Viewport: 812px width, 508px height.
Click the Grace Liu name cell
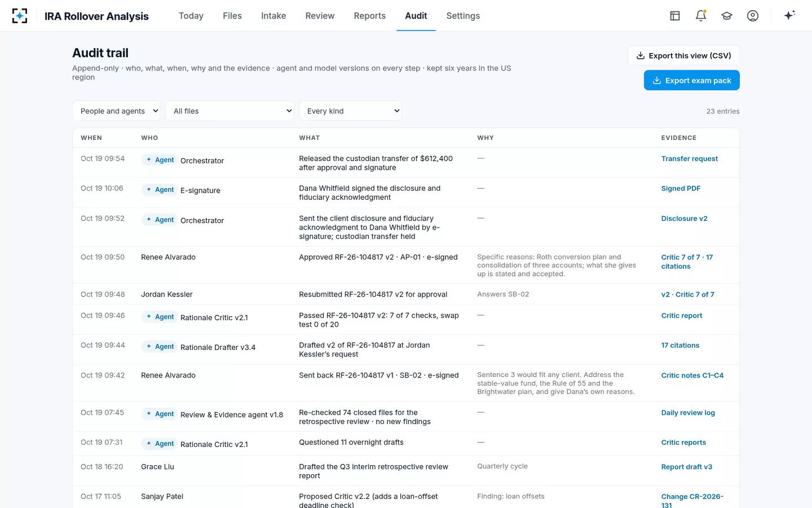tap(157, 467)
